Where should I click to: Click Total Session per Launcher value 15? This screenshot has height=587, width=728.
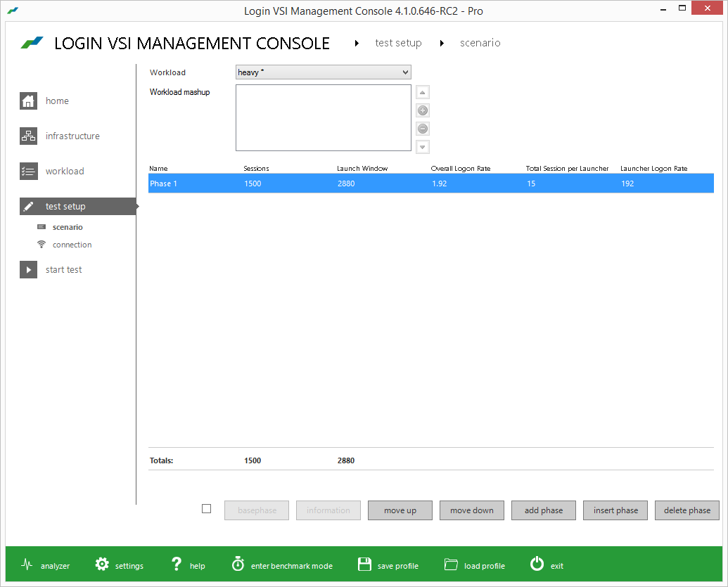click(x=531, y=183)
